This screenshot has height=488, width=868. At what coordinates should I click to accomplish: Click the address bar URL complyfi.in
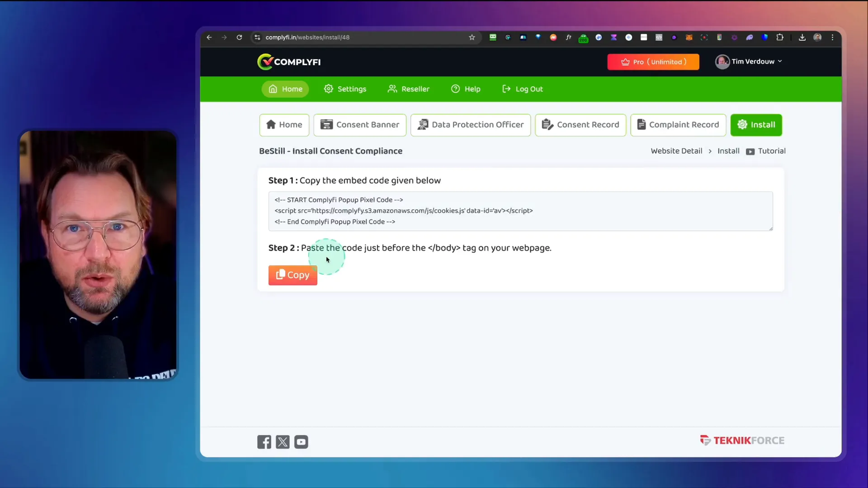pyautogui.click(x=308, y=37)
